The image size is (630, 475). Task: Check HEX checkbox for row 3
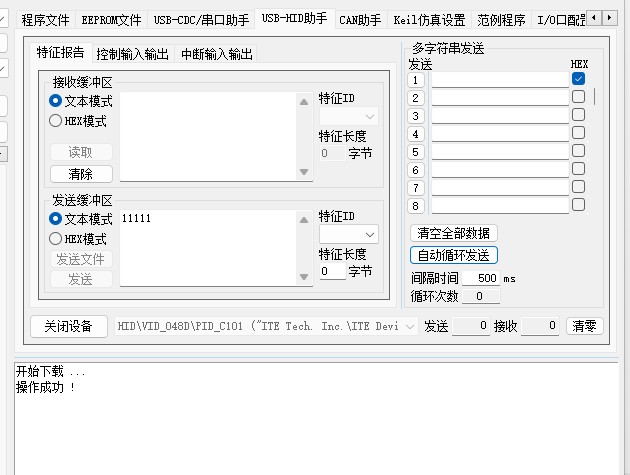[579, 115]
